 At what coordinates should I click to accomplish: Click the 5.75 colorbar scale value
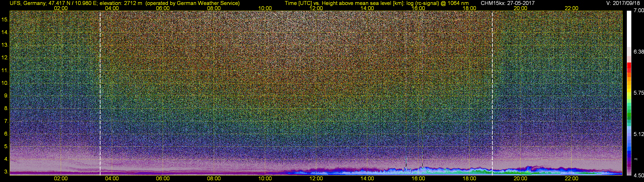pyautogui.click(x=639, y=93)
